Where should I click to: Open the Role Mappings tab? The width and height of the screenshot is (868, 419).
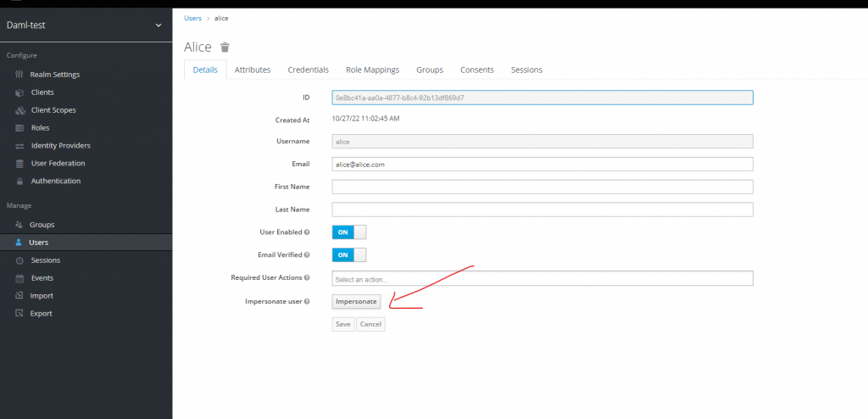[373, 70]
